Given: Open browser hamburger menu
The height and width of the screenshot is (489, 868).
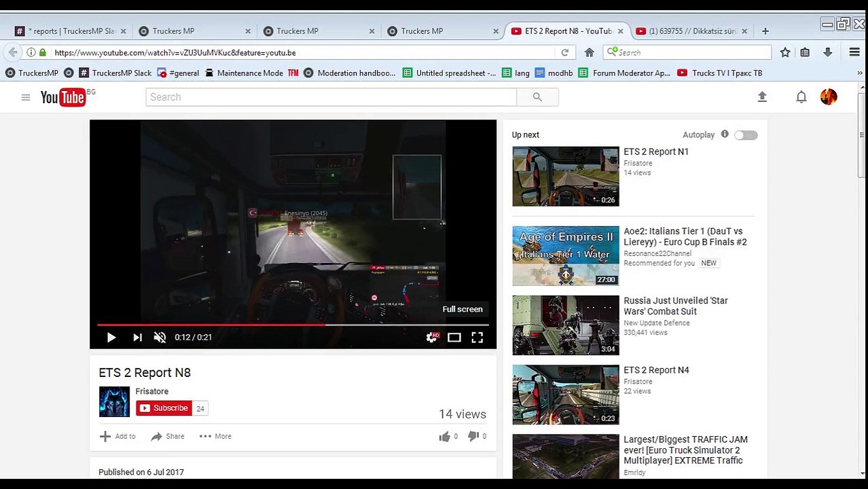Looking at the screenshot, I should tap(854, 52).
